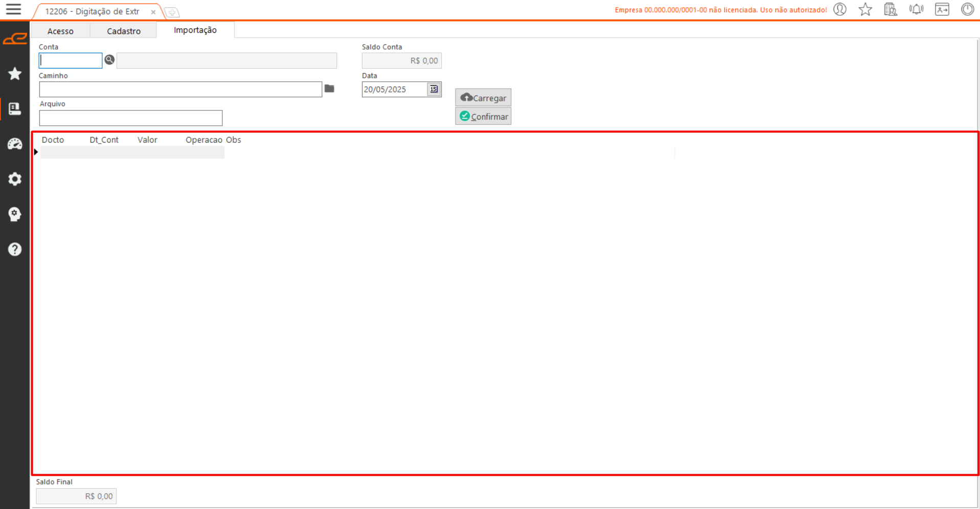Viewport: 980px width, 509px height.
Task: Click the head-with-gear sidebar icon
Action: pyautogui.click(x=15, y=214)
